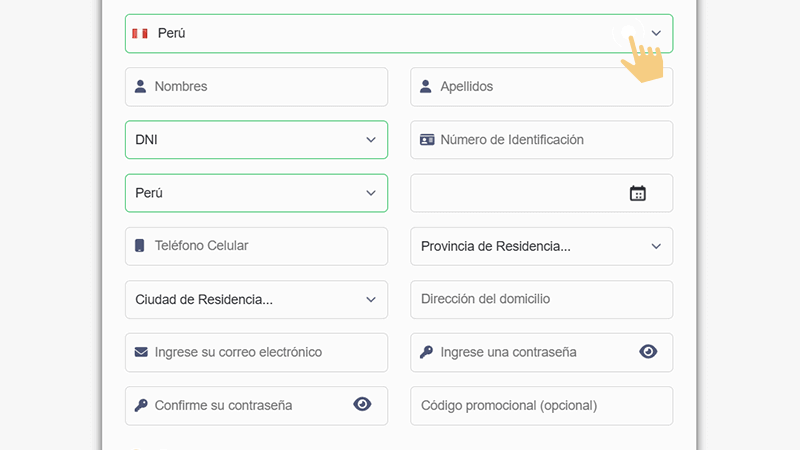Toggle visibility of Confirme su contraseña field
The image size is (800, 450).
[362, 405]
